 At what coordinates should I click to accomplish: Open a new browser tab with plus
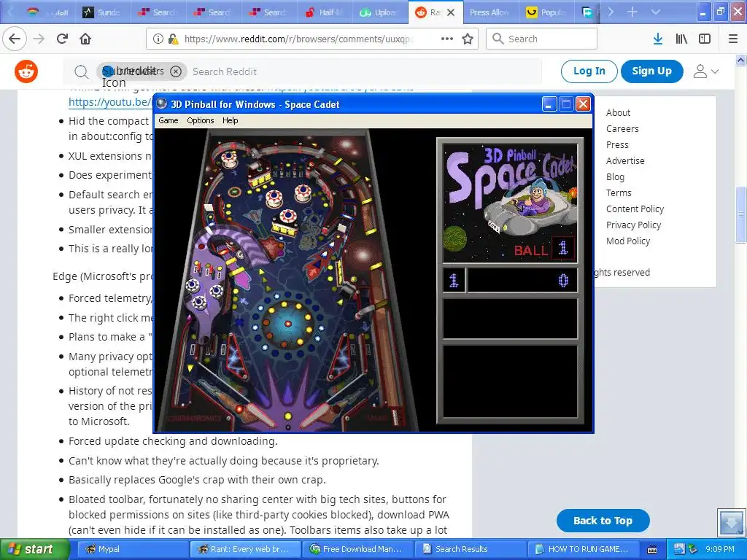coord(632,12)
